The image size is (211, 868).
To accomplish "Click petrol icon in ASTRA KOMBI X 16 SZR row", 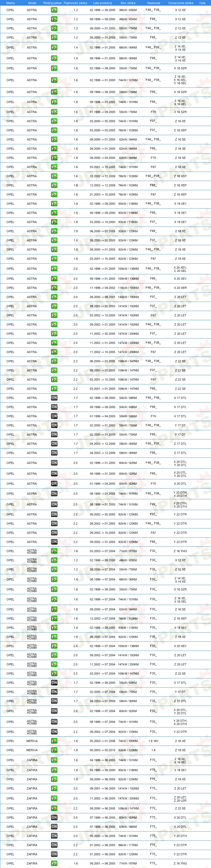I will [54, 589].
